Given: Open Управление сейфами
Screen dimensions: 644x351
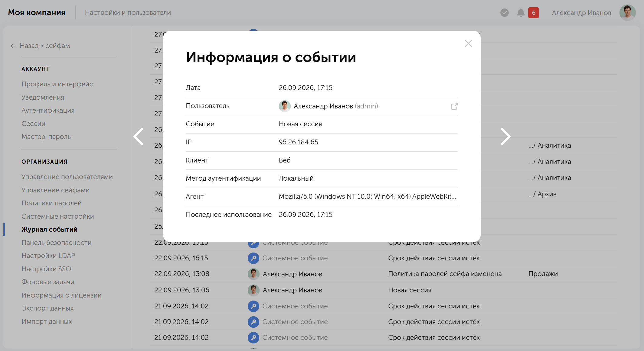Looking at the screenshot, I should pos(55,190).
